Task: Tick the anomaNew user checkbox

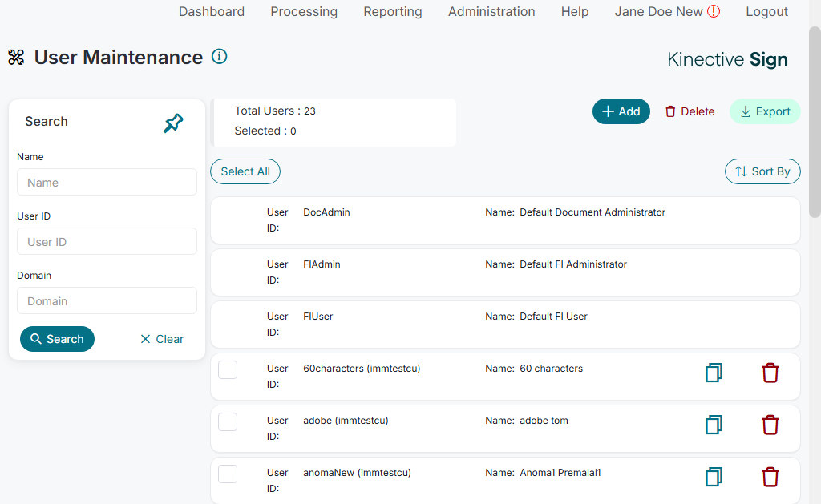Action: (x=228, y=474)
